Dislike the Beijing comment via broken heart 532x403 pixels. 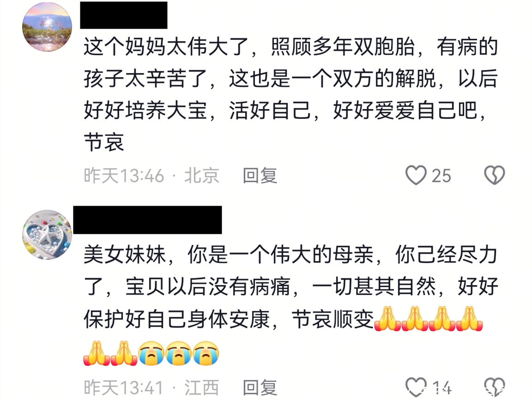pyautogui.click(x=494, y=175)
